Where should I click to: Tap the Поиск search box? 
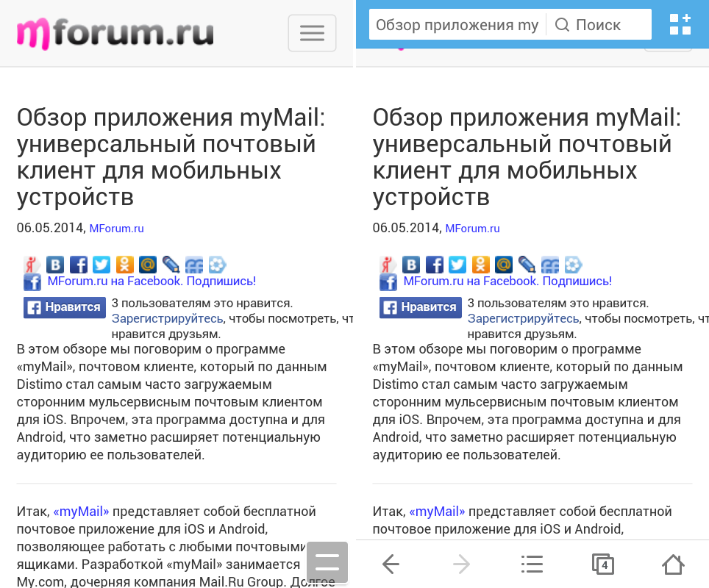(x=599, y=25)
